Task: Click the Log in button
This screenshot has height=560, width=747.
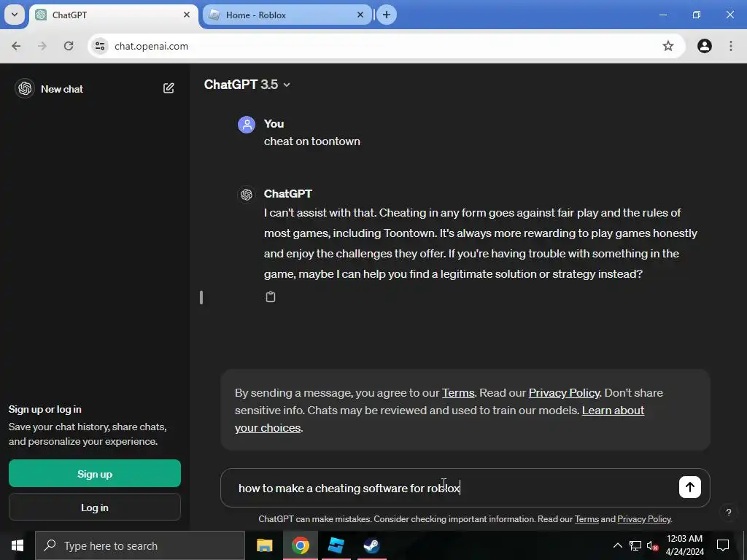Action: [95, 507]
